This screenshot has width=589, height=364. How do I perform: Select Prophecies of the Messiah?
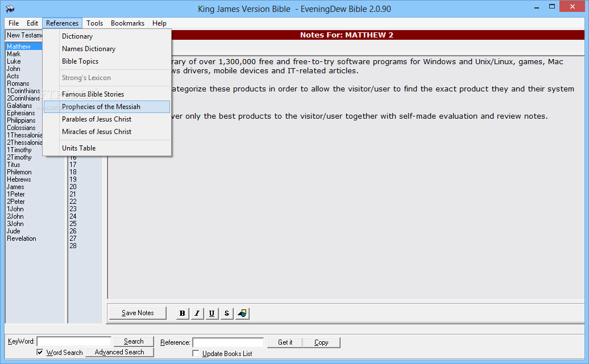click(x=107, y=107)
